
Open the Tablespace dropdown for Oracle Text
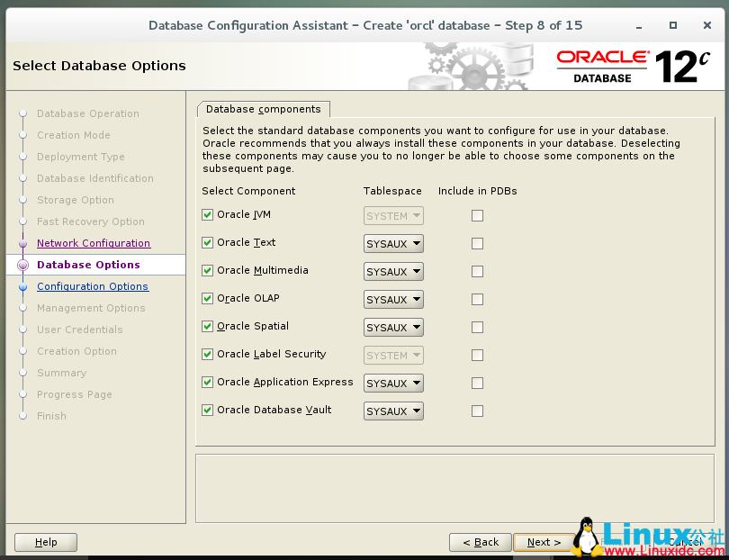click(392, 242)
